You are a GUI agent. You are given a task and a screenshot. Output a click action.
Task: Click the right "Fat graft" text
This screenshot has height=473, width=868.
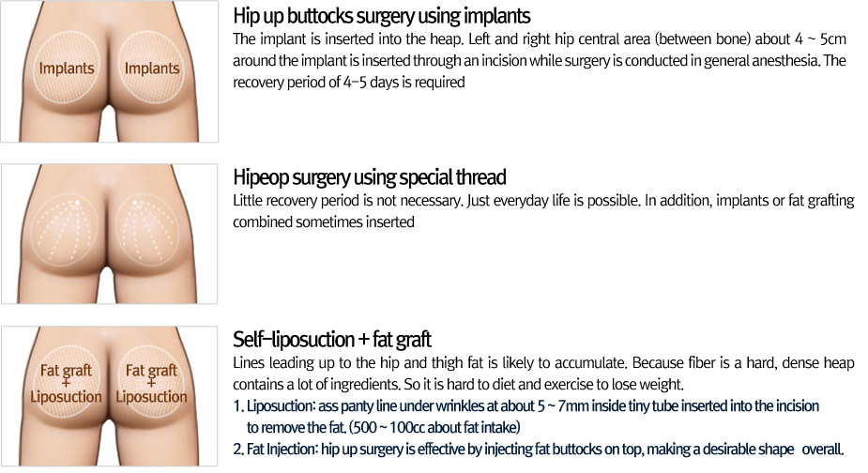click(151, 371)
